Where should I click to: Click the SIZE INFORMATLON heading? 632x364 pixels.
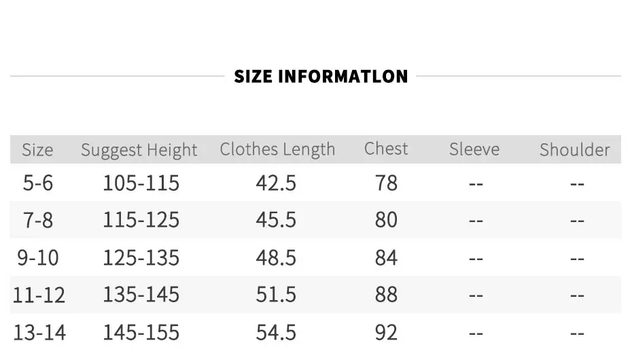321,76
